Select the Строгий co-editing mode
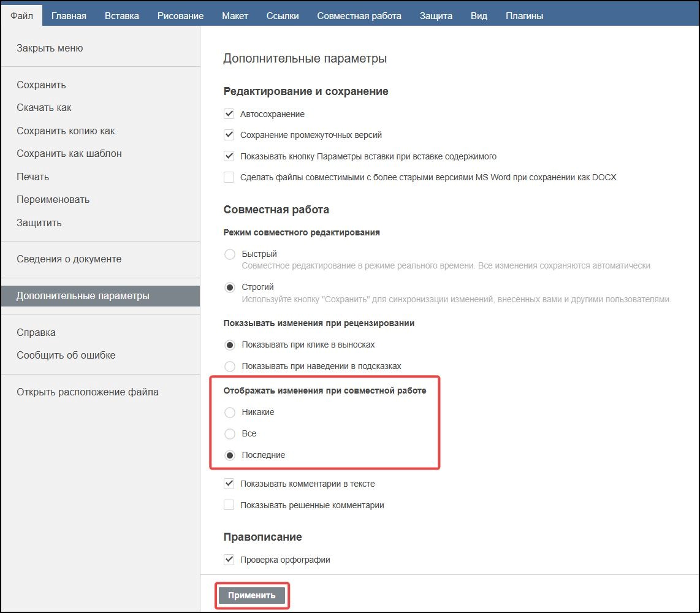The height and width of the screenshot is (613, 700). point(230,287)
